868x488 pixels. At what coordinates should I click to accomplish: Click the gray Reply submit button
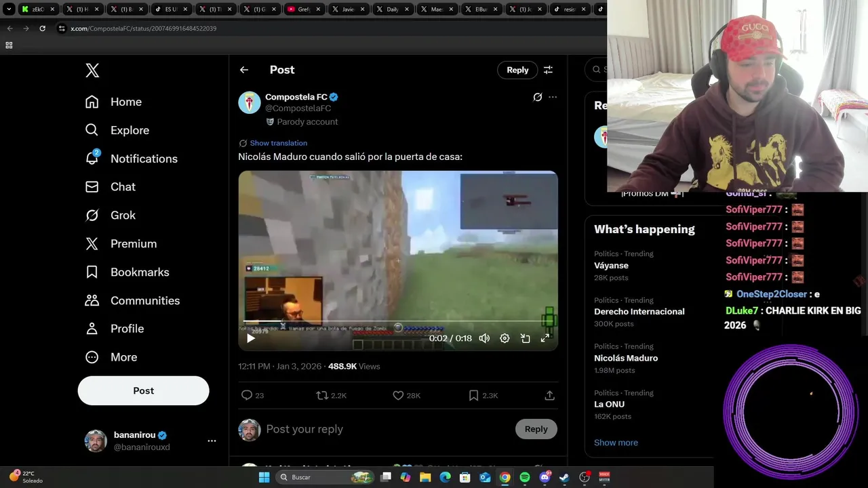point(536,429)
